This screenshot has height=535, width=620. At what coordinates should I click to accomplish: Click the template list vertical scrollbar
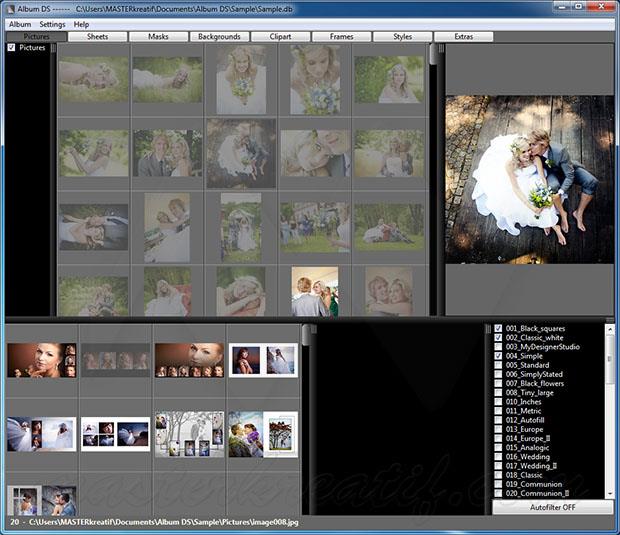point(610,370)
